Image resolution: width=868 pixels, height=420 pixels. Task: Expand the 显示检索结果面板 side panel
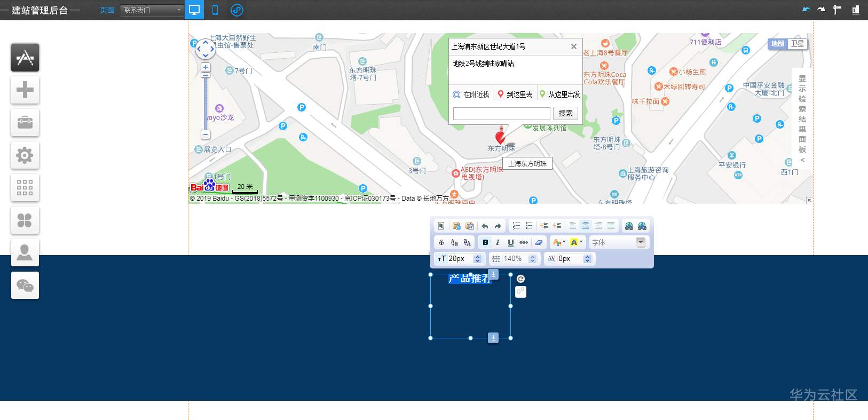click(x=802, y=118)
